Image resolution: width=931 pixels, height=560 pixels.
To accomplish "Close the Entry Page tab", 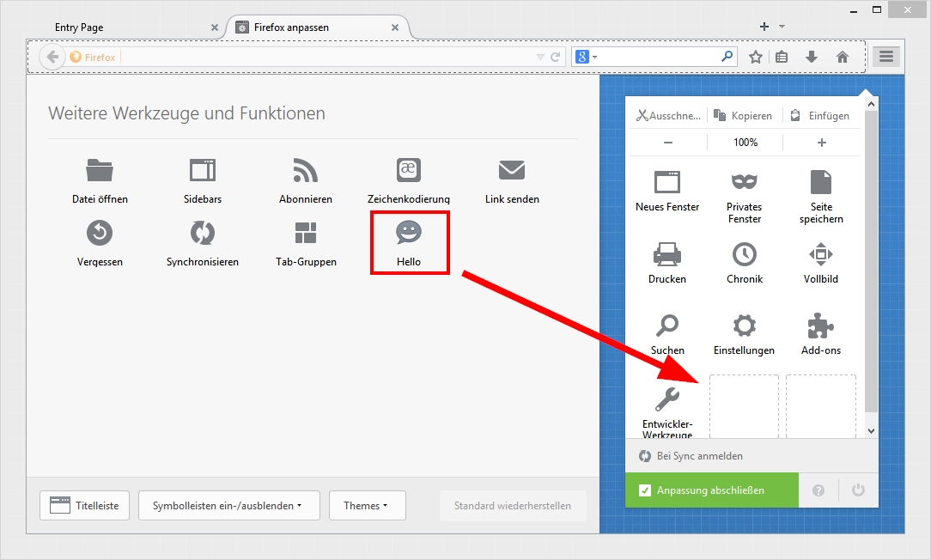I will (215, 27).
